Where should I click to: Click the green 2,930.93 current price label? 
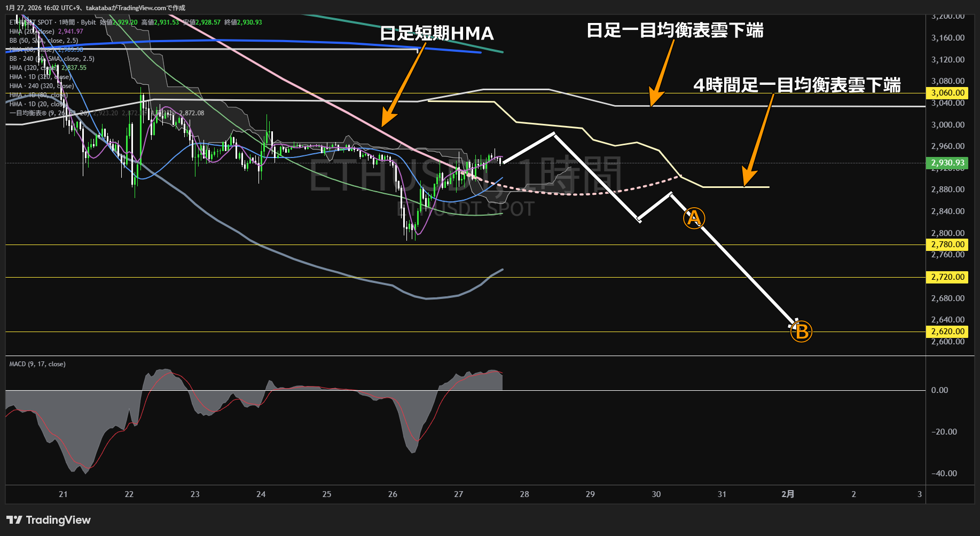pyautogui.click(x=947, y=163)
